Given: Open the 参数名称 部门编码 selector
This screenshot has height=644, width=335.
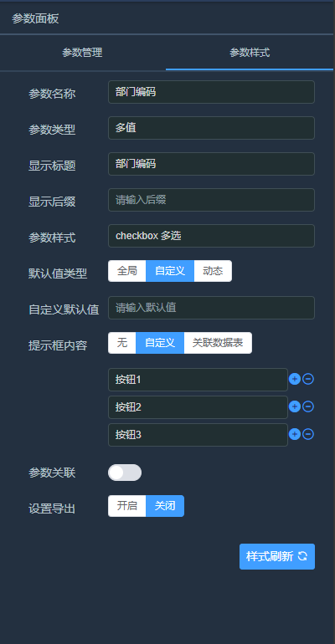Looking at the screenshot, I should [211, 92].
